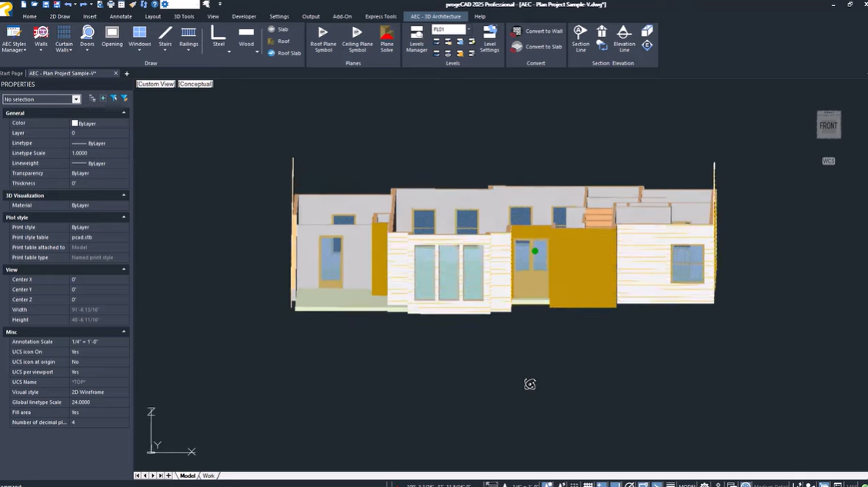This screenshot has width=868, height=487.
Task: Open the Annotate ribbon tab
Action: [x=121, y=16]
